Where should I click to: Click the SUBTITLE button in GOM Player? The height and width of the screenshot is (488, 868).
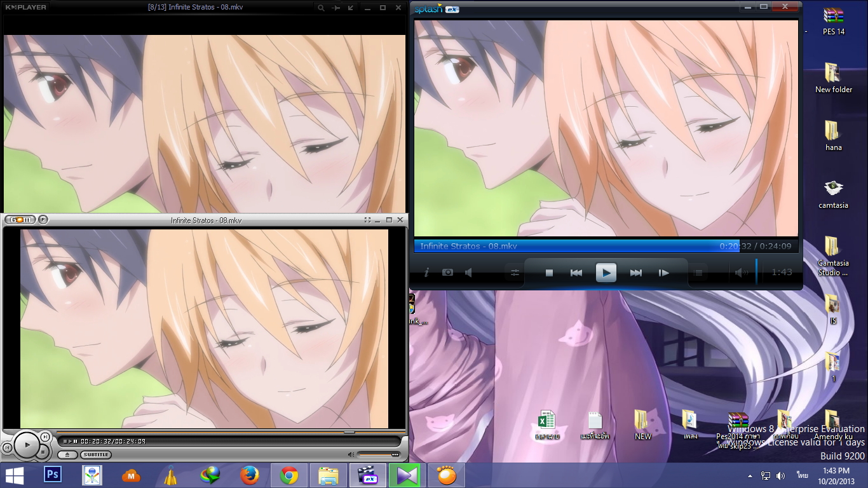tap(95, 455)
